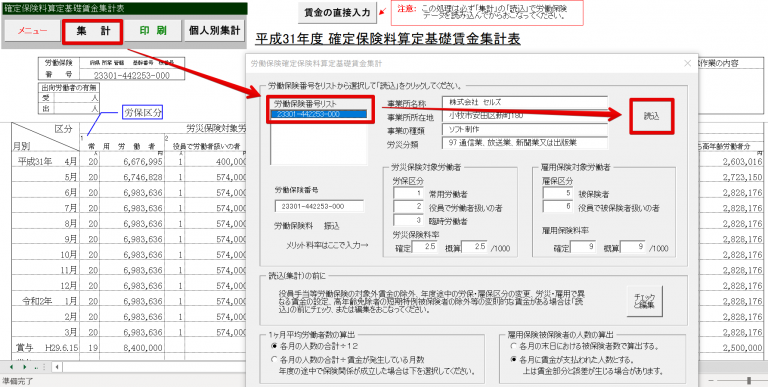This screenshot has height=387, width=768.
Task: Open 個人別集計 view
Action: (x=215, y=31)
